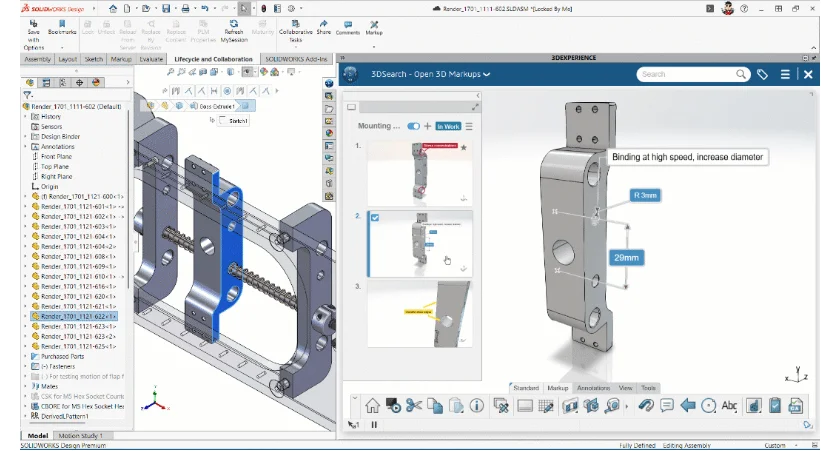Viewport: 821px width, 451px height.
Task: Add a new markup with plus button
Action: pyautogui.click(x=428, y=126)
